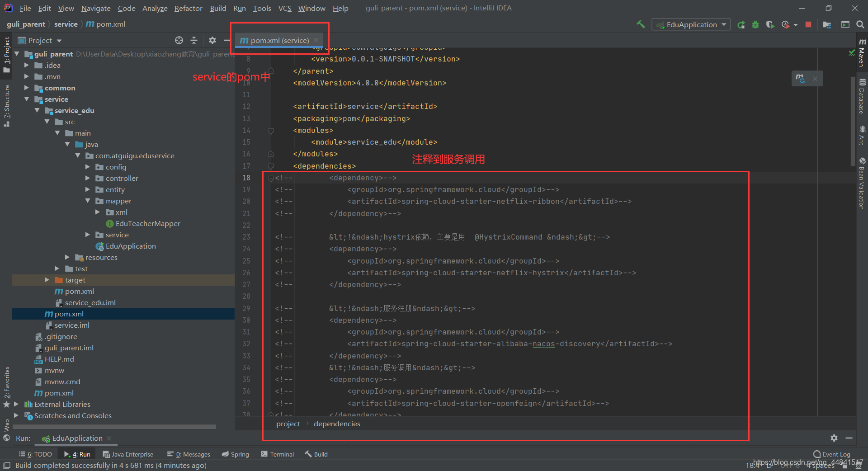
Task: Open the Database side tool window
Action: pyautogui.click(x=862, y=96)
